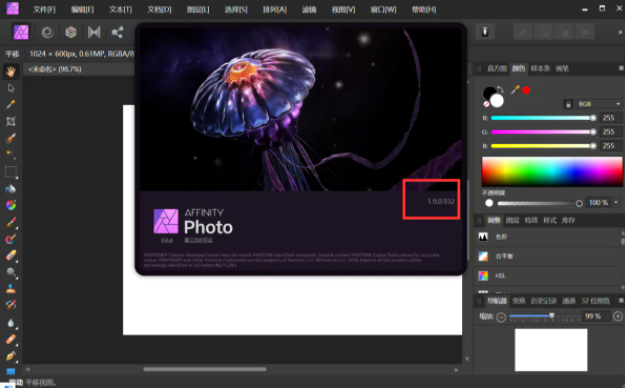Select the Move tool arrow

tap(11, 88)
